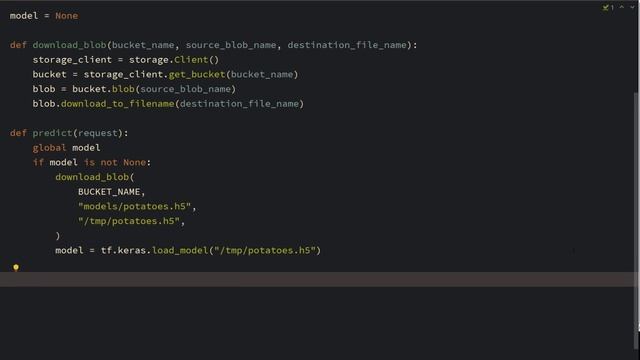Screen dimensions: 640x360
Task: Click the "predict" function name
Action: (x=52, y=133)
